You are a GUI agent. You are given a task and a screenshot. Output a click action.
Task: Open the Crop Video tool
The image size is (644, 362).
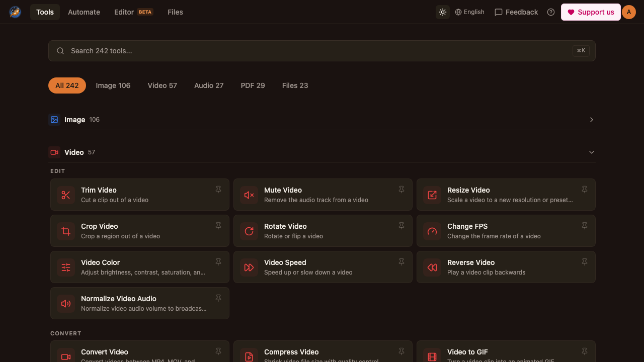pyautogui.click(x=140, y=231)
